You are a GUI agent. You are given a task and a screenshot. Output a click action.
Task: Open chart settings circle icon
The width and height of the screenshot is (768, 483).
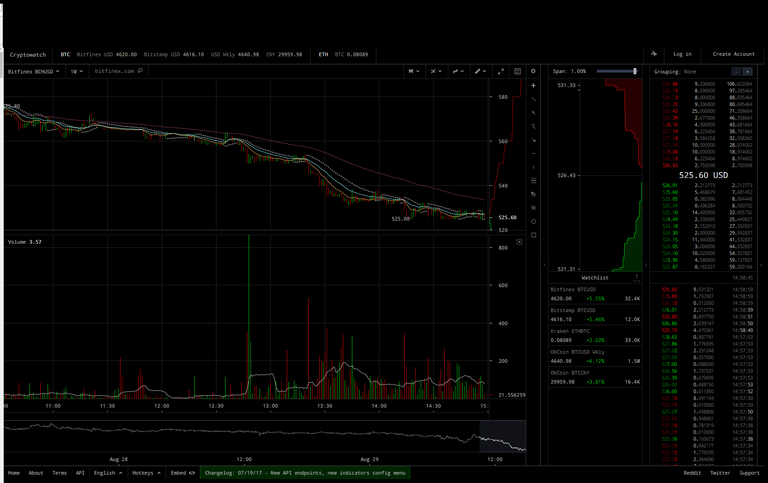click(x=533, y=71)
